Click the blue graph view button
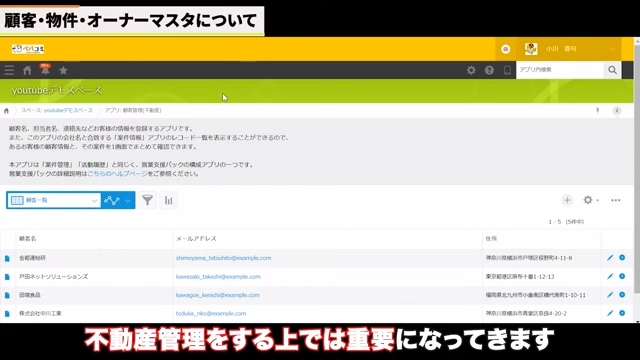640x360 pixels. (x=111, y=200)
